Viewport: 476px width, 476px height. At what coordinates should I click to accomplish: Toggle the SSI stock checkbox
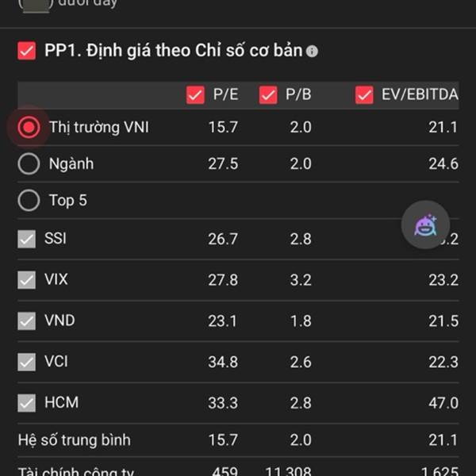coord(26,239)
